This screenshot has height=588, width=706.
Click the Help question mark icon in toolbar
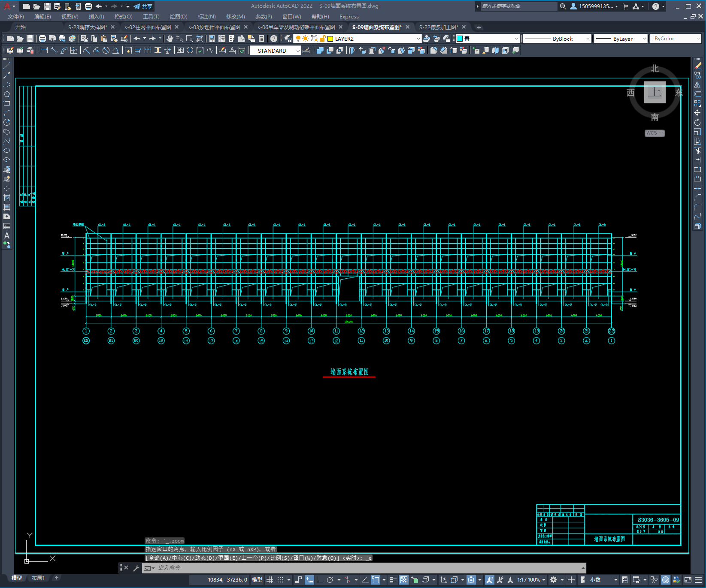coord(274,39)
